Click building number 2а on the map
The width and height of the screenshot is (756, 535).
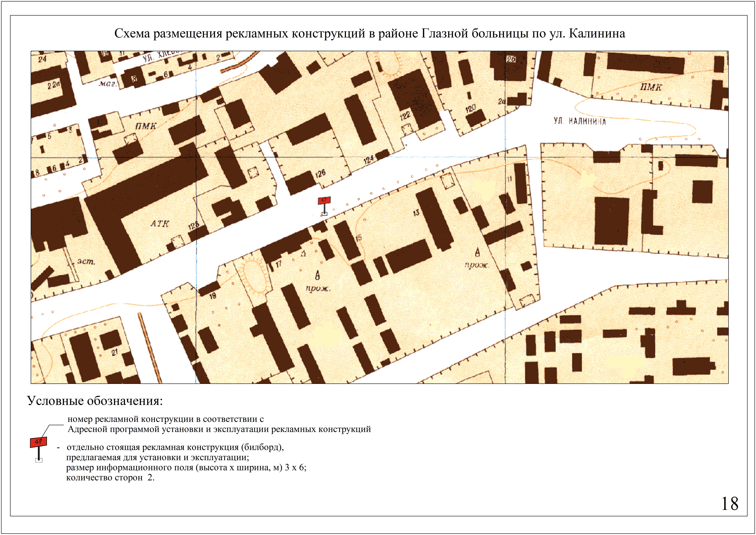[x=502, y=101]
